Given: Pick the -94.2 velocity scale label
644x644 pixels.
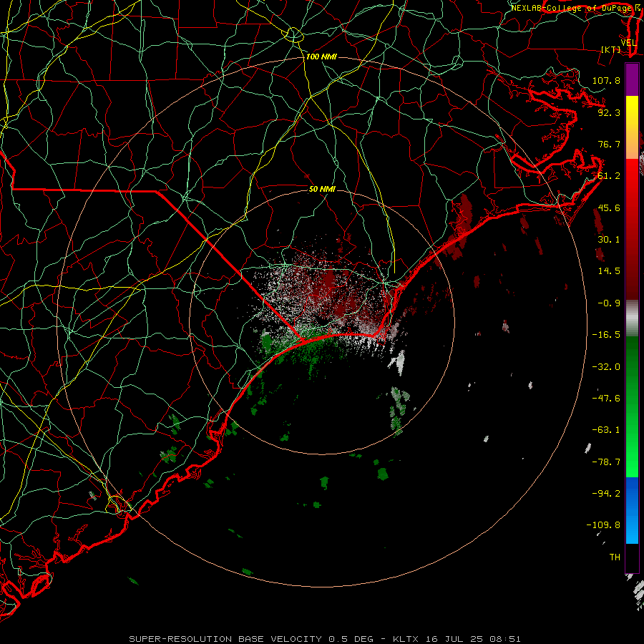Looking at the screenshot, I should 606,493.
